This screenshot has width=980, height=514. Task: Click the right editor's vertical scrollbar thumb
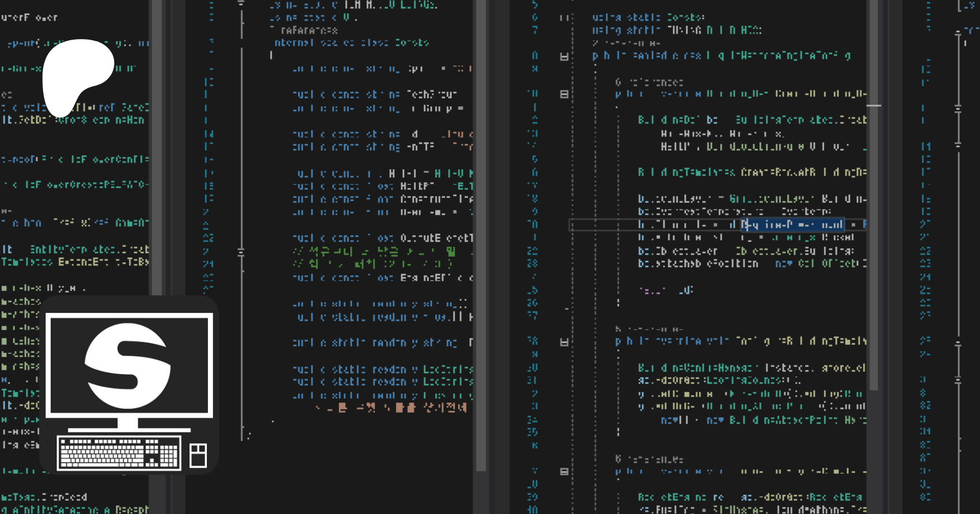click(x=873, y=245)
